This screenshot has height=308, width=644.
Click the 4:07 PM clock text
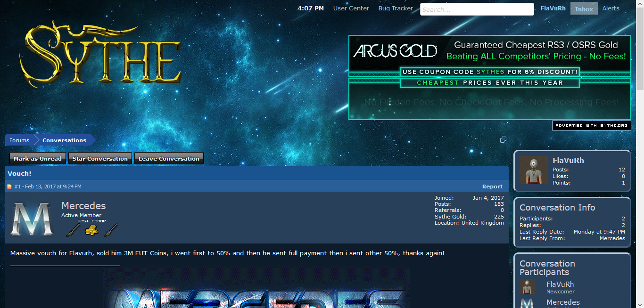click(311, 8)
